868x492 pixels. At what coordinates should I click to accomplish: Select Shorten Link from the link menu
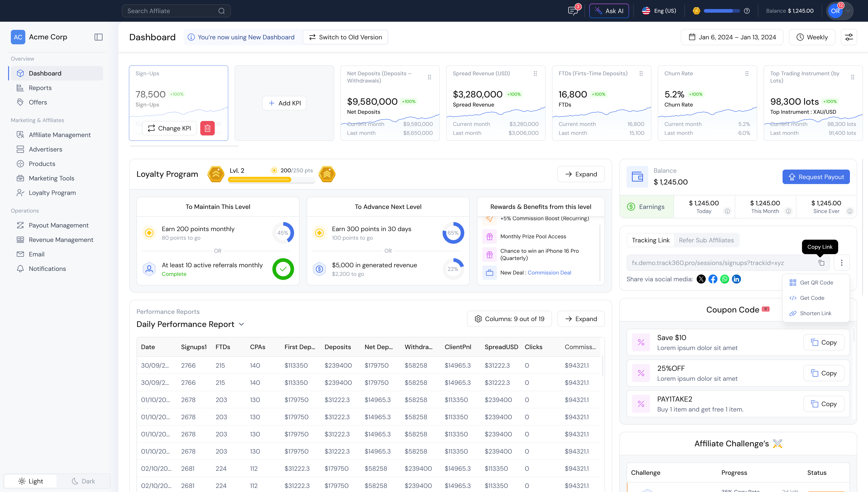click(815, 313)
